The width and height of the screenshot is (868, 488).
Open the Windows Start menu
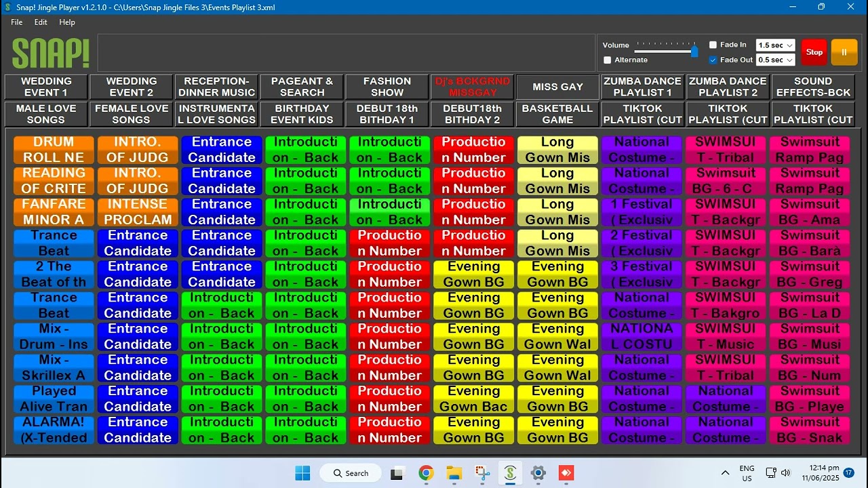point(302,473)
